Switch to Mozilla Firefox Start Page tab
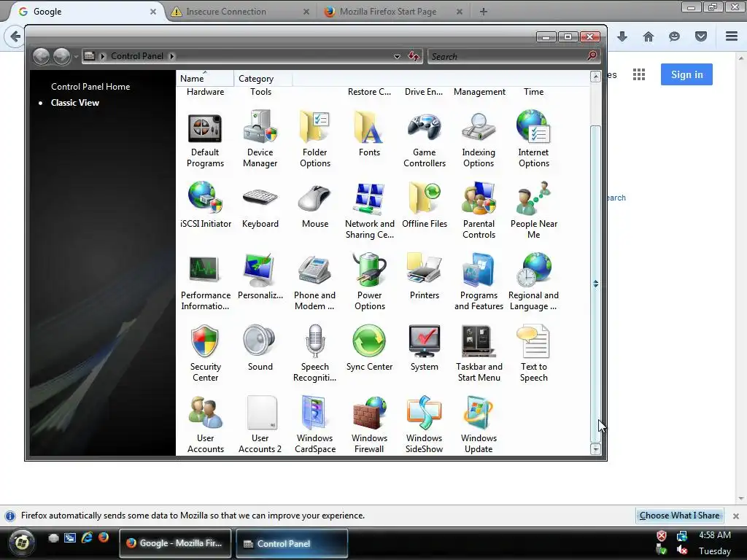The image size is (747, 560). pos(393,12)
